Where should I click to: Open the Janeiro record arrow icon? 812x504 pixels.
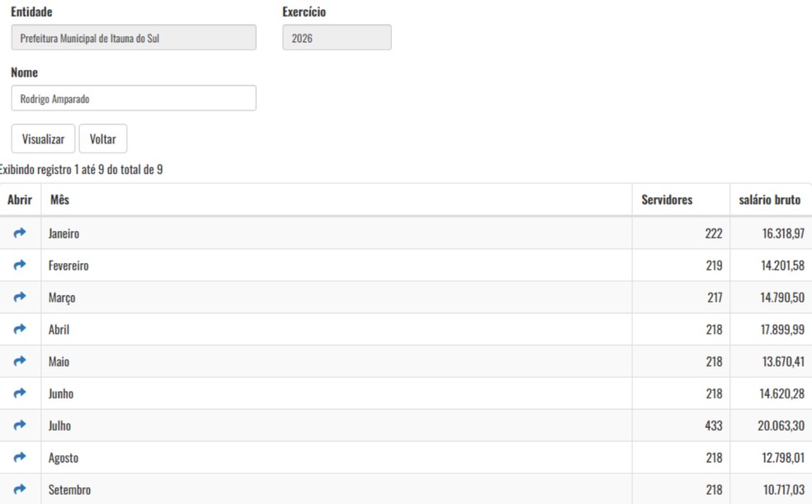(x=20, y=233)
